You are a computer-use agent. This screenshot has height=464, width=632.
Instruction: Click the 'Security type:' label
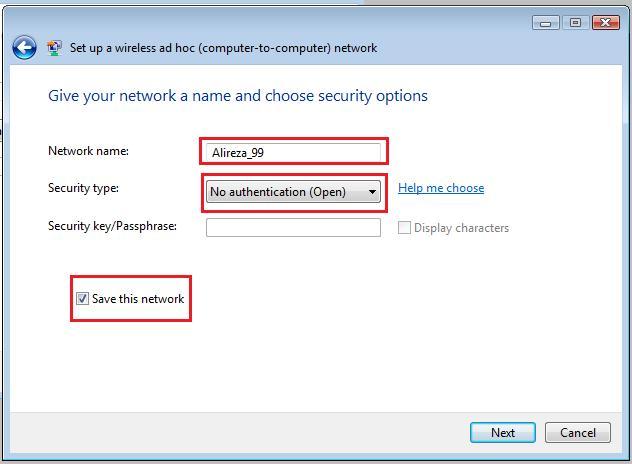[83, 188]
